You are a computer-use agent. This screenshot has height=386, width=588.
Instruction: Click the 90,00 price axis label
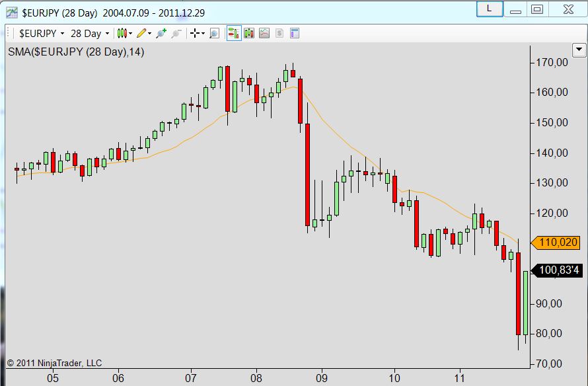[549, 303]
